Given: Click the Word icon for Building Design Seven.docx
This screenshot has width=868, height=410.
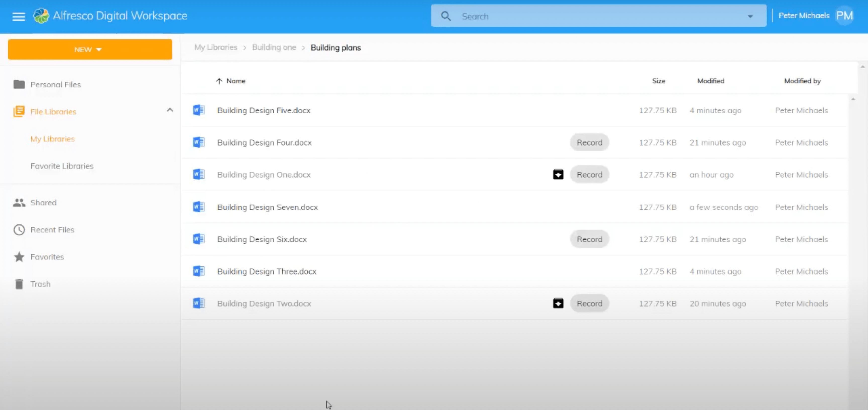Looking at the screenshot, I should (x=199, y=207).
